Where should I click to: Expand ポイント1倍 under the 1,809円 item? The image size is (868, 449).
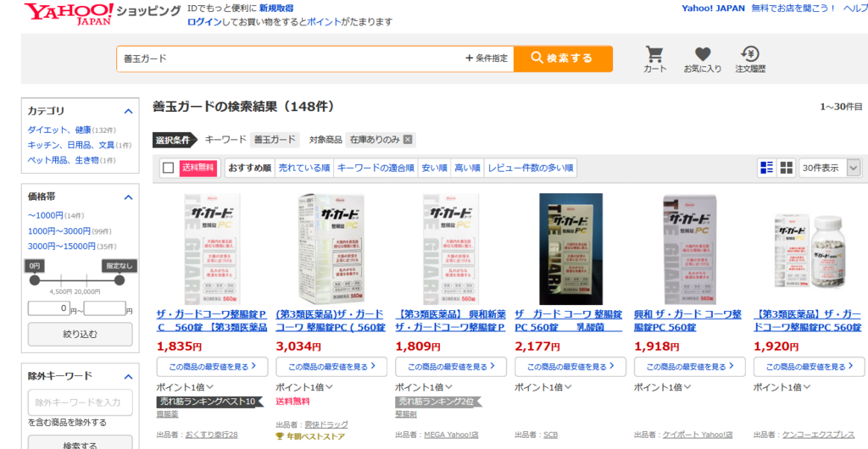point(424,387)
